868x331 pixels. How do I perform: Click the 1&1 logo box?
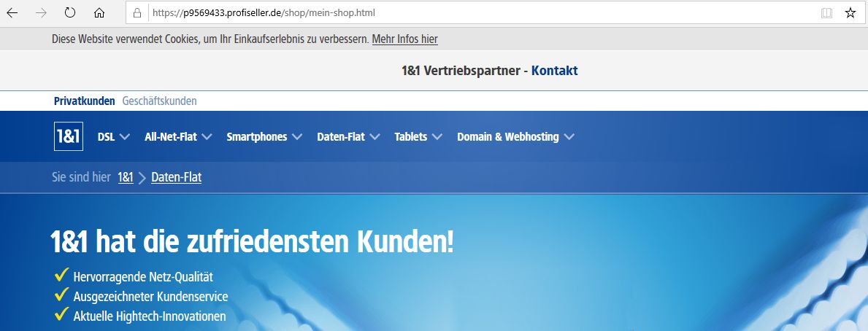pyautogui.click(x=69, y=137)
